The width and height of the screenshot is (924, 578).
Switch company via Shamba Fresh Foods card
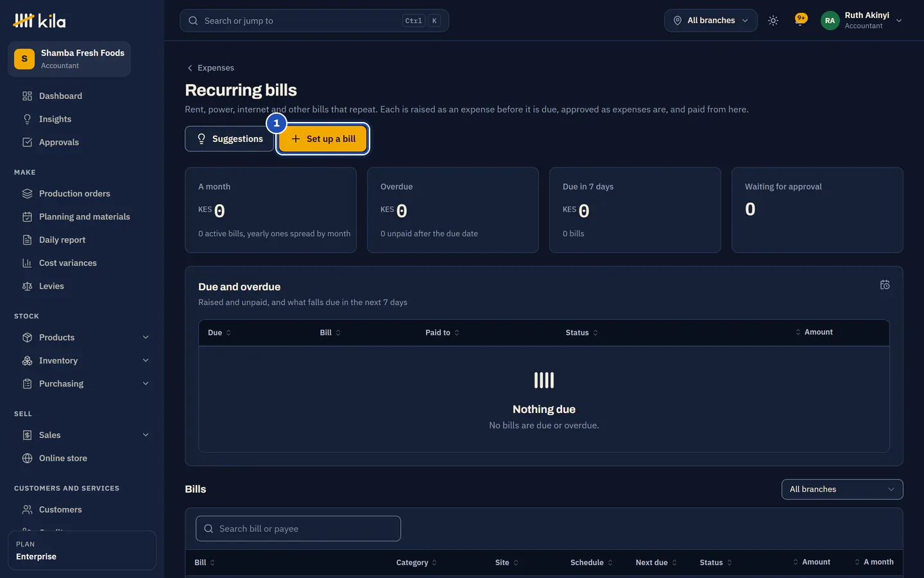click(69, 59)
